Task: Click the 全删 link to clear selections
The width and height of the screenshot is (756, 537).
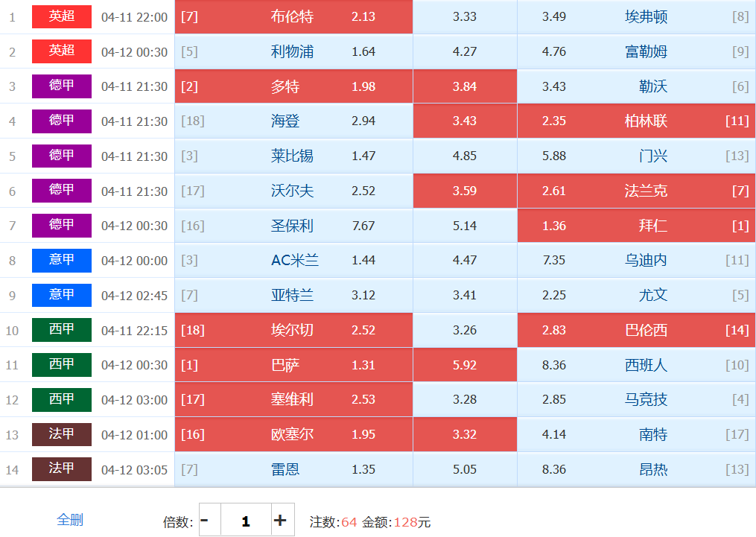Action: 70,520
